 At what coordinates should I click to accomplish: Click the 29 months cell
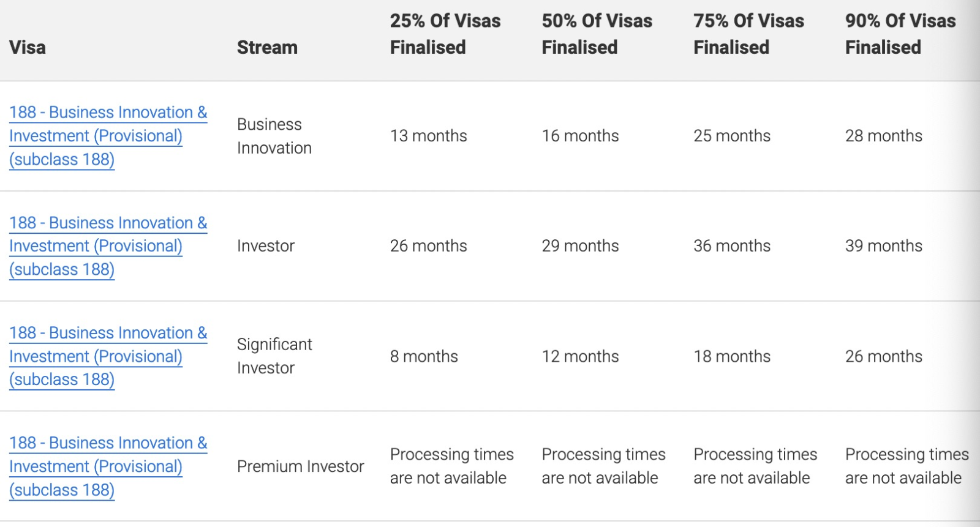tap(580, 246)
